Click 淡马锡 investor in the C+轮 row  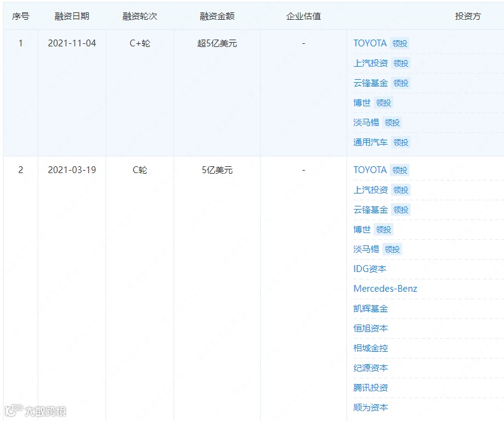click(x=366, y=122)
